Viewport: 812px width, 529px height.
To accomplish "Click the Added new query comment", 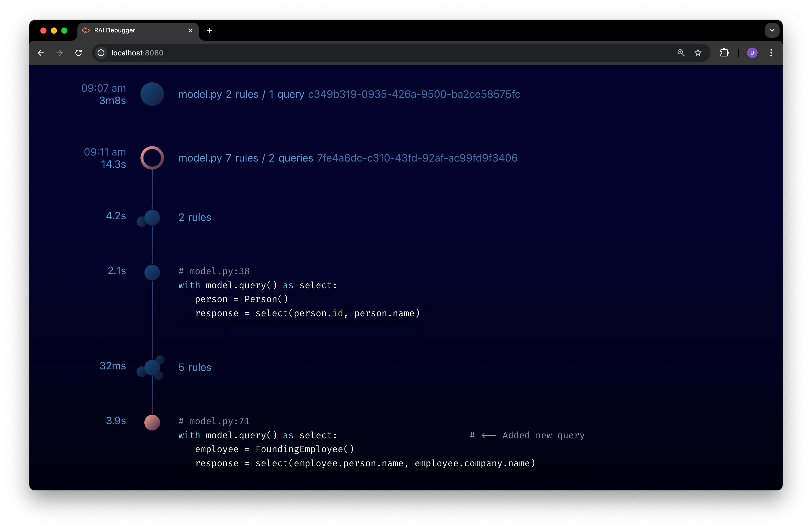I will (527, 435).
